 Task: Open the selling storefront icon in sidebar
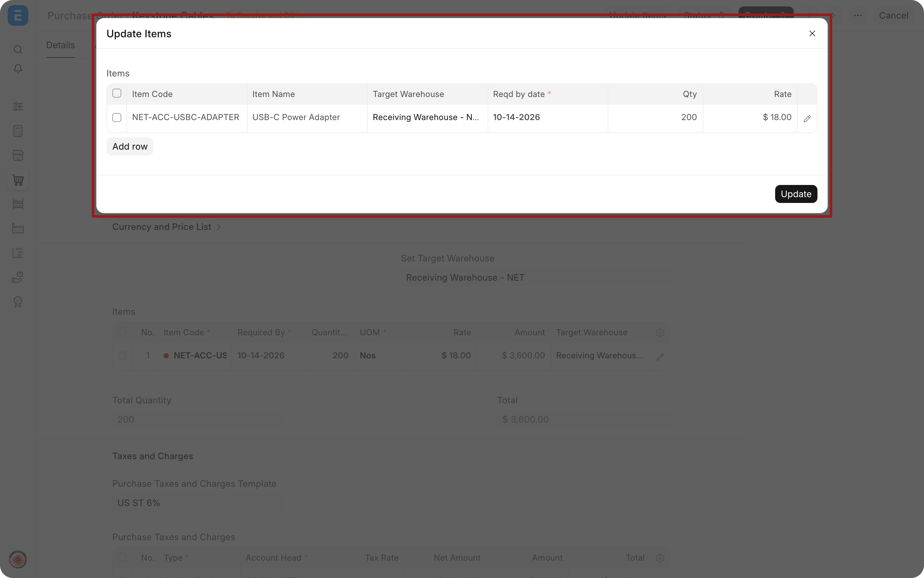(18, 155)
